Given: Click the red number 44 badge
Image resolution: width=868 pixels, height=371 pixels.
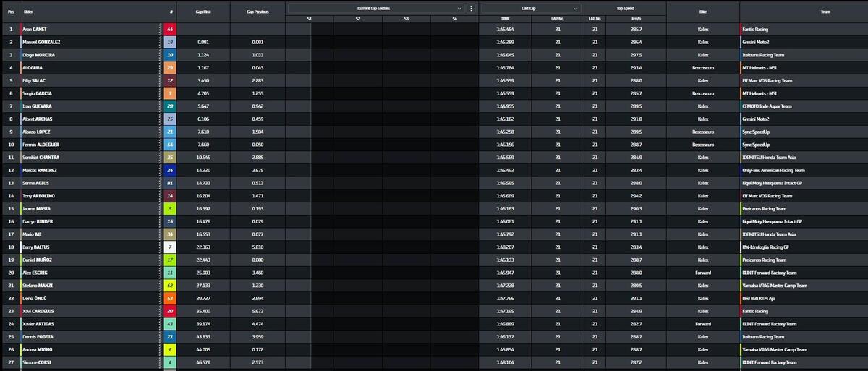Looking at the screenshot, I should pyautogui.click(x=170, y=30).
